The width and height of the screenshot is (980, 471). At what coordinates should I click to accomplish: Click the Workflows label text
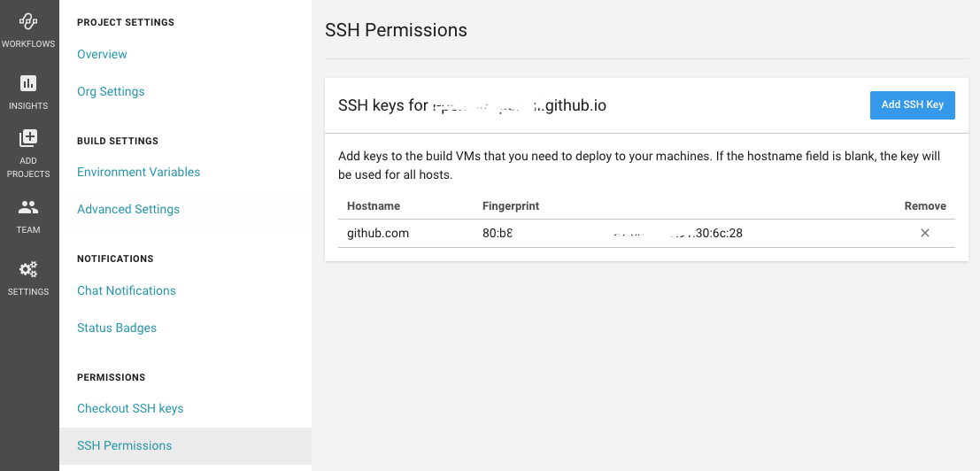point(28,44)
